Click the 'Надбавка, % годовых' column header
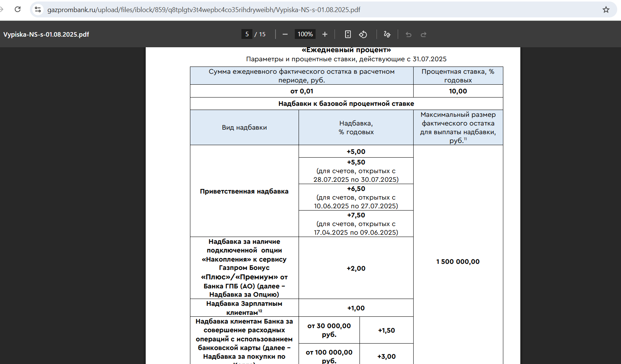 (x=356, y=127)
